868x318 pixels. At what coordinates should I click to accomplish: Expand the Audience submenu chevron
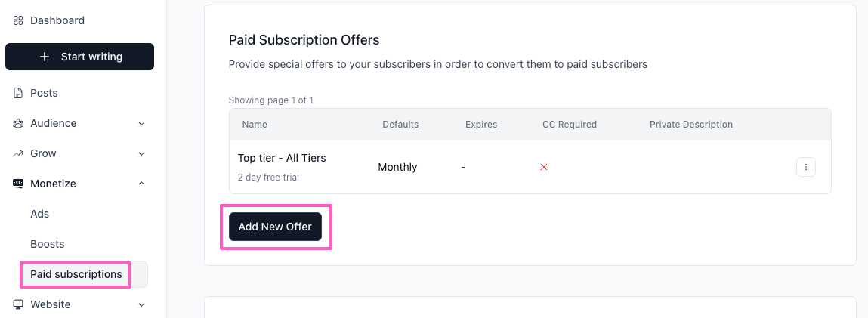pyautogui.click(x=141, y=123)
